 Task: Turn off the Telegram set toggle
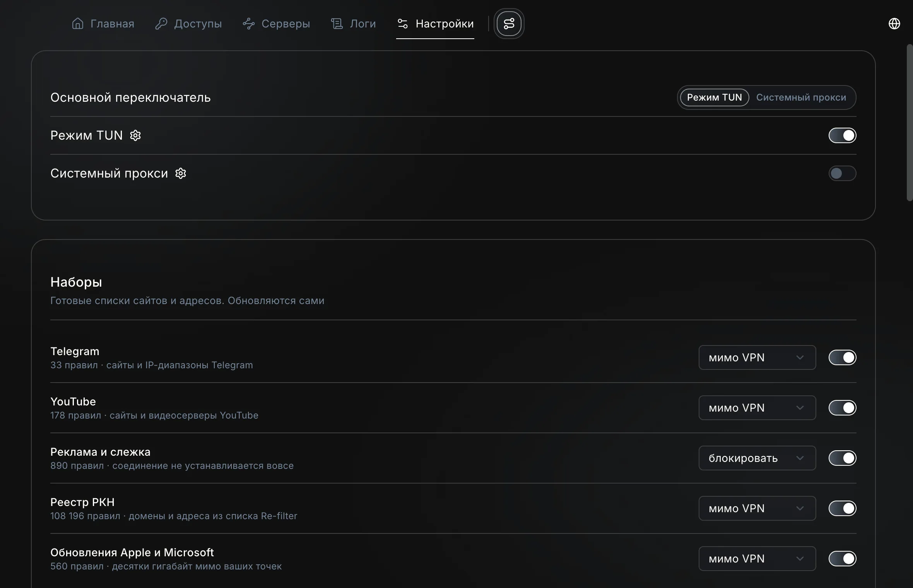point(842,357)
